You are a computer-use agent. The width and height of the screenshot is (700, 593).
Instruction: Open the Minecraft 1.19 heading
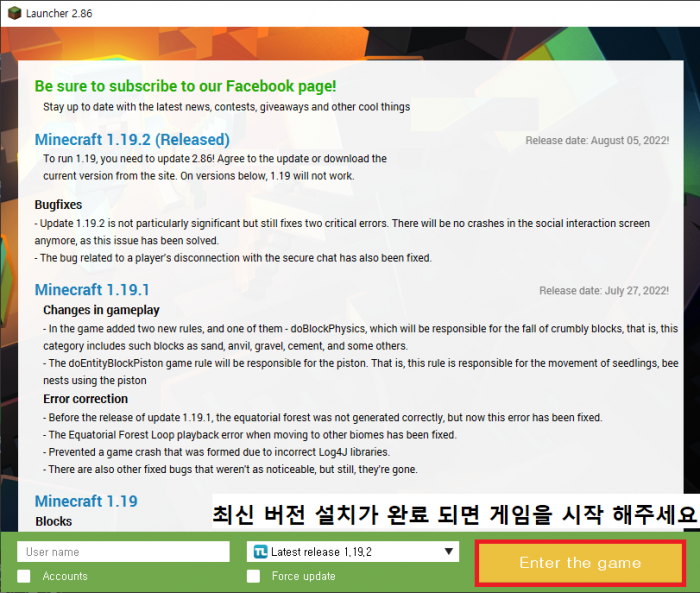click(x=86, y=501)
